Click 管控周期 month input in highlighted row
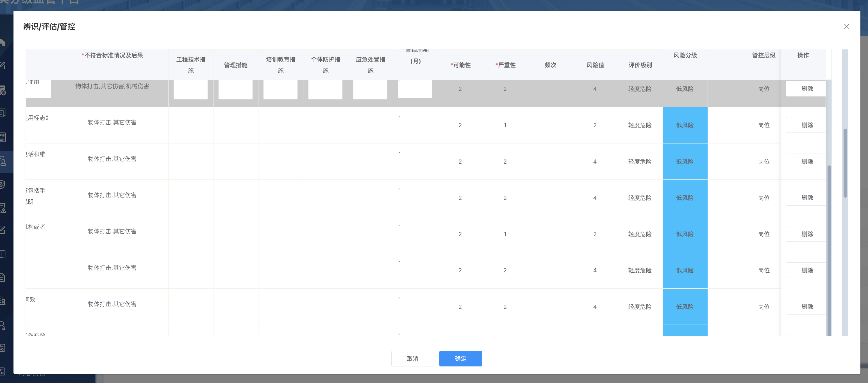Screen dimensions: 868x383 click(415, 90)
